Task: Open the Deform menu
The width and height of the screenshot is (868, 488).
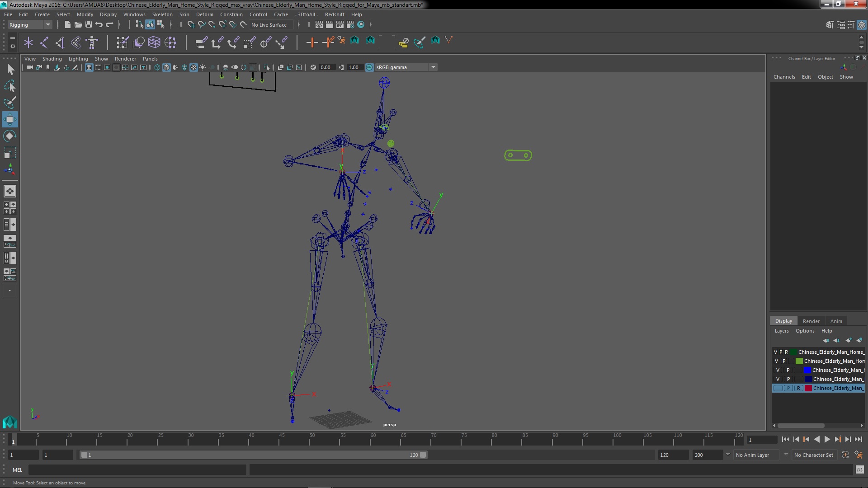Action: [204, 14]
